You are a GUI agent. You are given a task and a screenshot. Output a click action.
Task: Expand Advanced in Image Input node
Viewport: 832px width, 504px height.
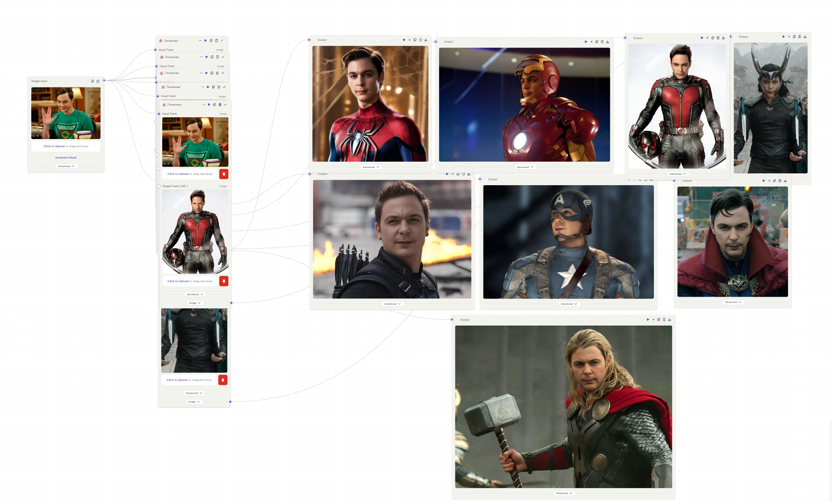(66, 166)
